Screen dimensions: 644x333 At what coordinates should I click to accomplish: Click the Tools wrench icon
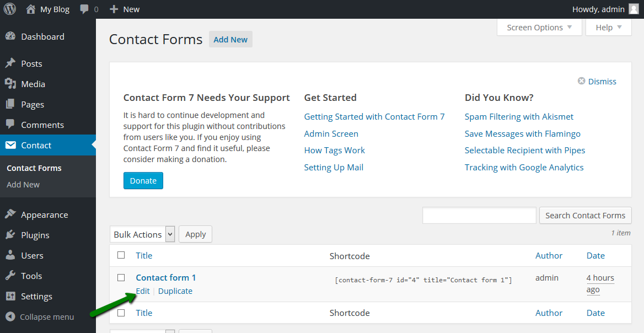coord(10,276)
